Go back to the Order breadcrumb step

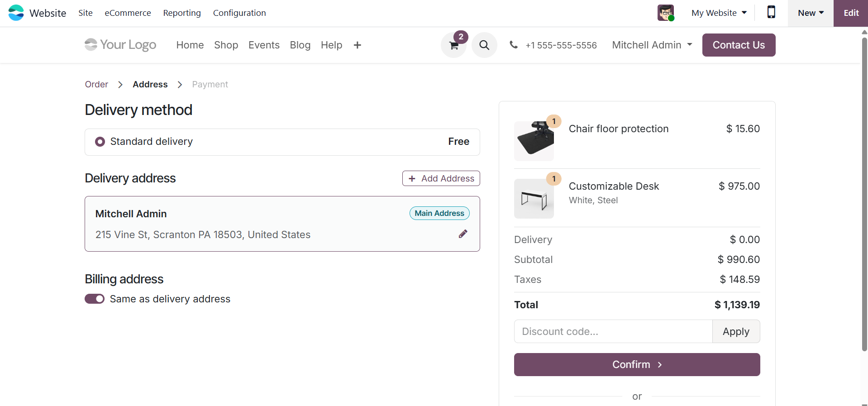click(x=96, y=85)
